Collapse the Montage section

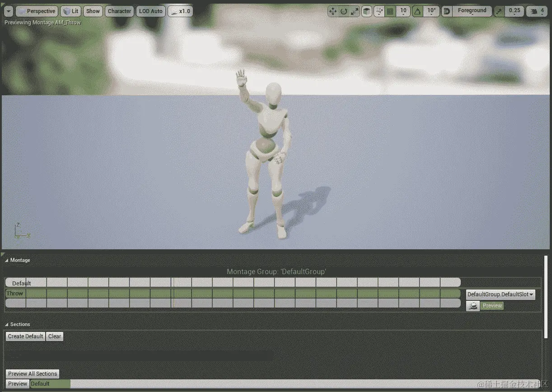(7, 260)
